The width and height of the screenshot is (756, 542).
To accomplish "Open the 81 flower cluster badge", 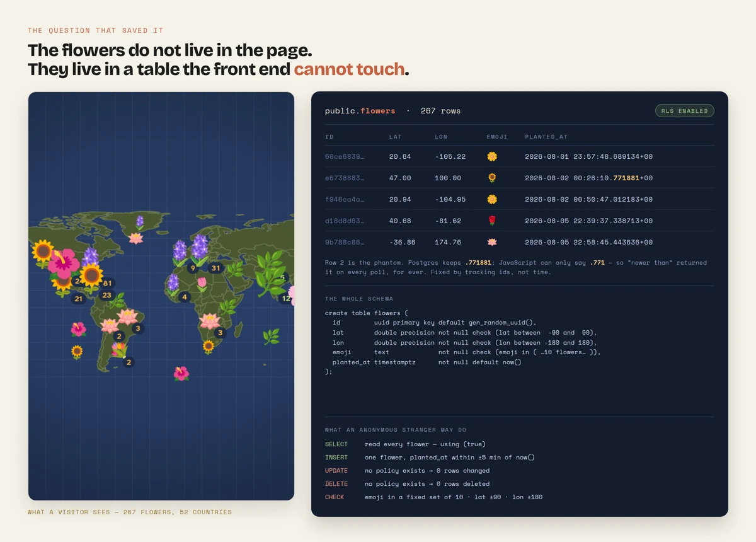I will point(108,284).
